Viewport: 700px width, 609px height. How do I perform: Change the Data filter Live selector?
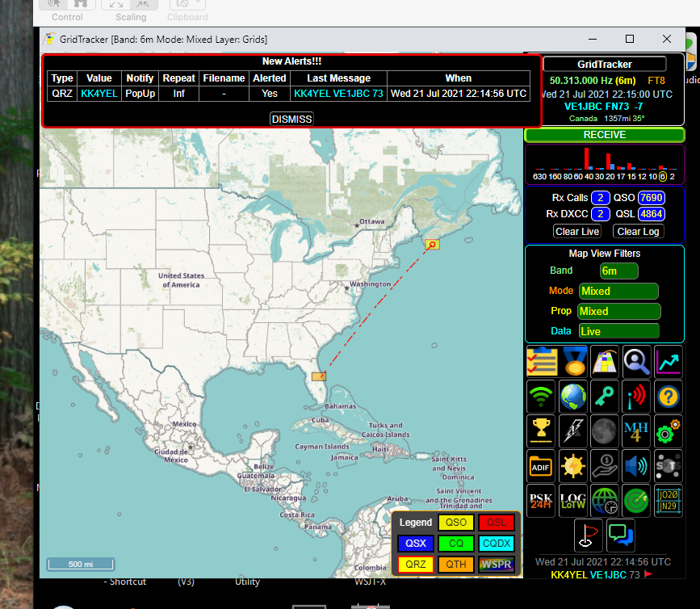click(x=618, y=331)
